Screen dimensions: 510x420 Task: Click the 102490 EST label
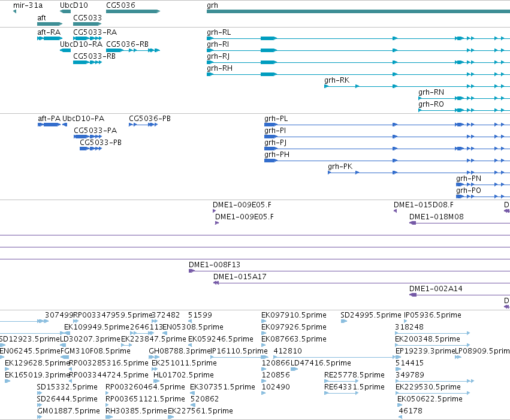tap(276, 388)
